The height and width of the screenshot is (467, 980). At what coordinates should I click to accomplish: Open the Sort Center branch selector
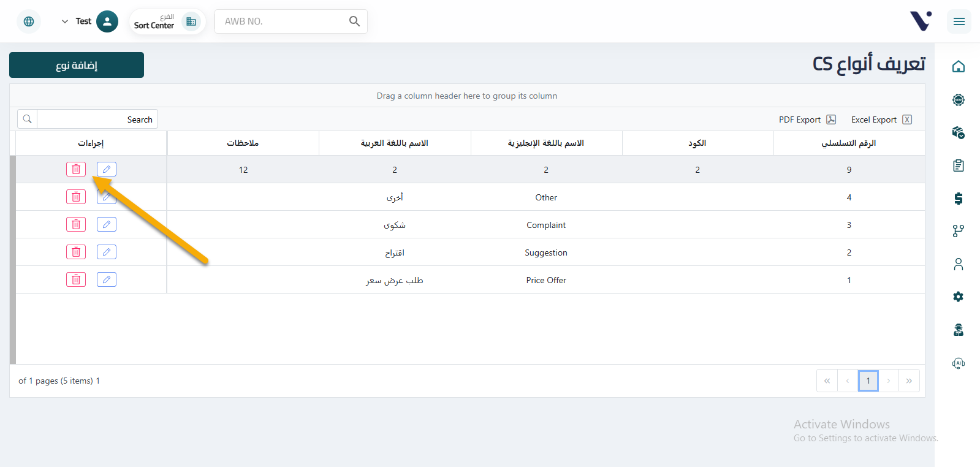pos(167,21)
